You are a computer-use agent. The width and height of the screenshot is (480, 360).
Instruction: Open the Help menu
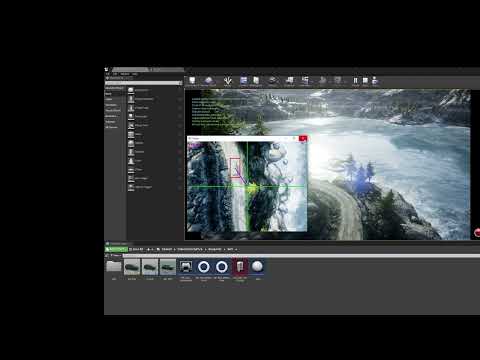(135, 74)
